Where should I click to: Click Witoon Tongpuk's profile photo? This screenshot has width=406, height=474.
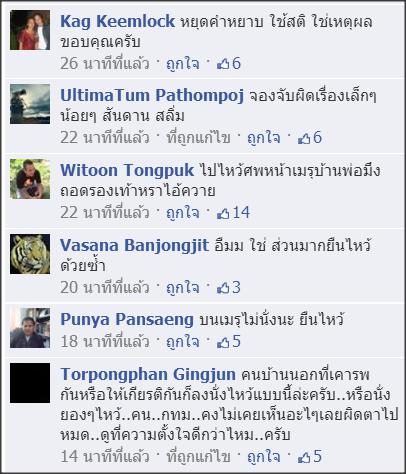tap(30, 179)
